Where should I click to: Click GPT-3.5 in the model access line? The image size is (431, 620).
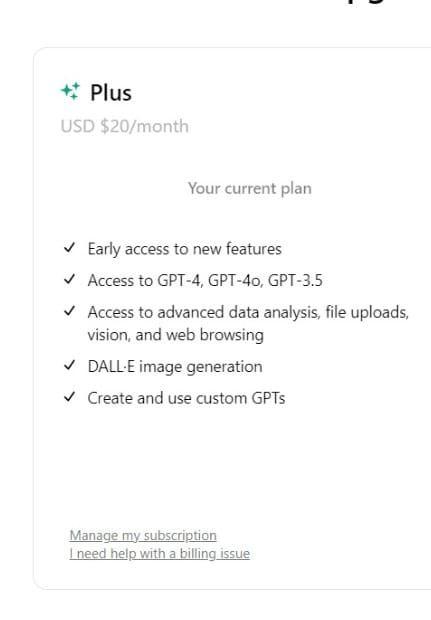(295, 280)
